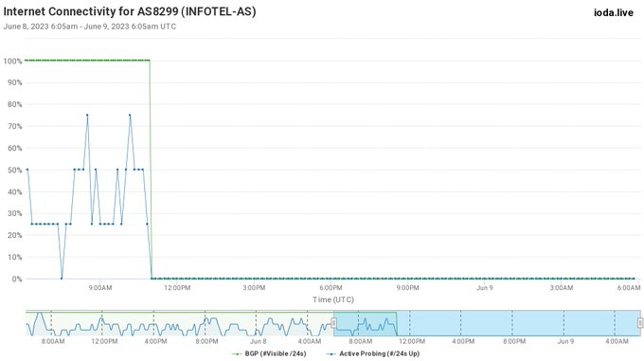Click the Active Probing point dipping to 0%

tap(62, 279)
